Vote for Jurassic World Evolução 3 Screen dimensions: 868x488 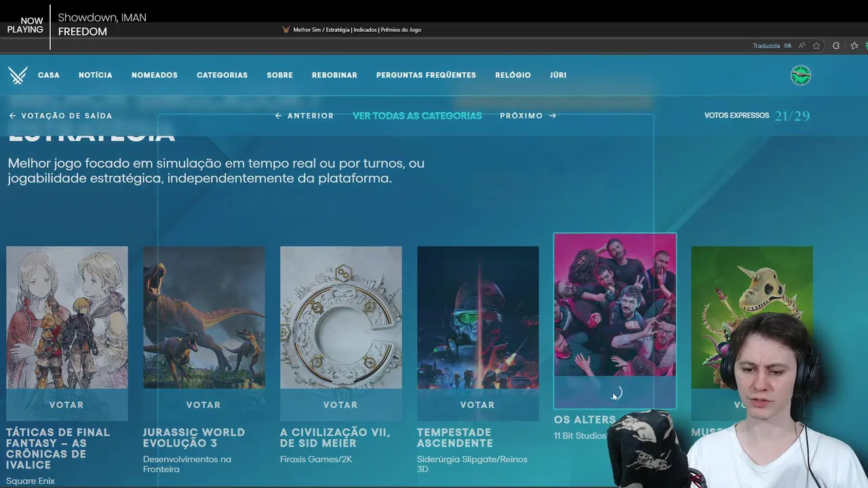(x=203, y=405)
